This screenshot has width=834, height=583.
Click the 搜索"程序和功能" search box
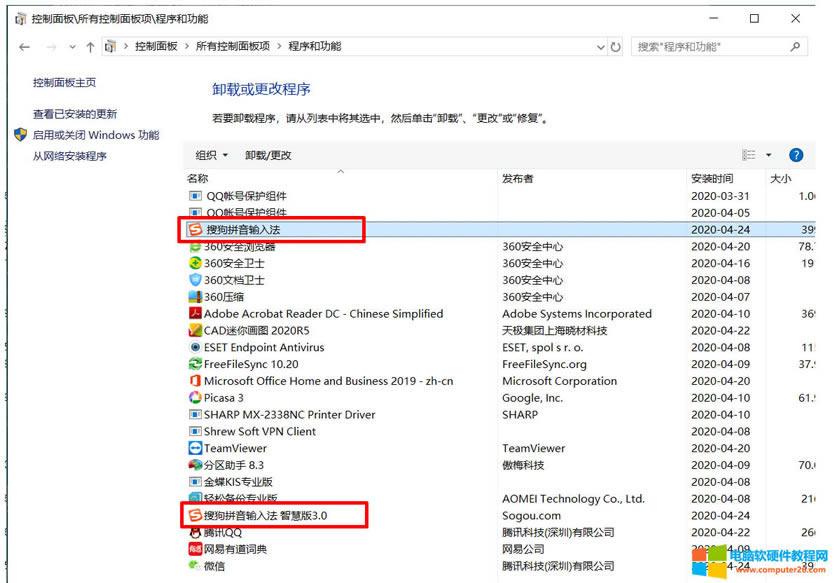coord(710,47)
